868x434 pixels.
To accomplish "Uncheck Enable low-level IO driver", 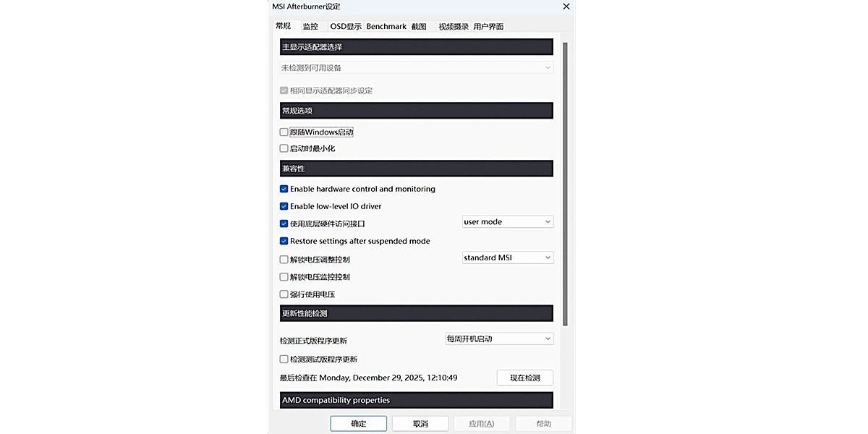I will 284,206.
